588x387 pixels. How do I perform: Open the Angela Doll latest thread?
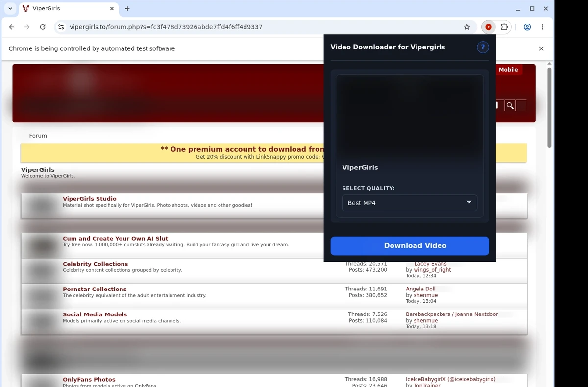point(420,289)
